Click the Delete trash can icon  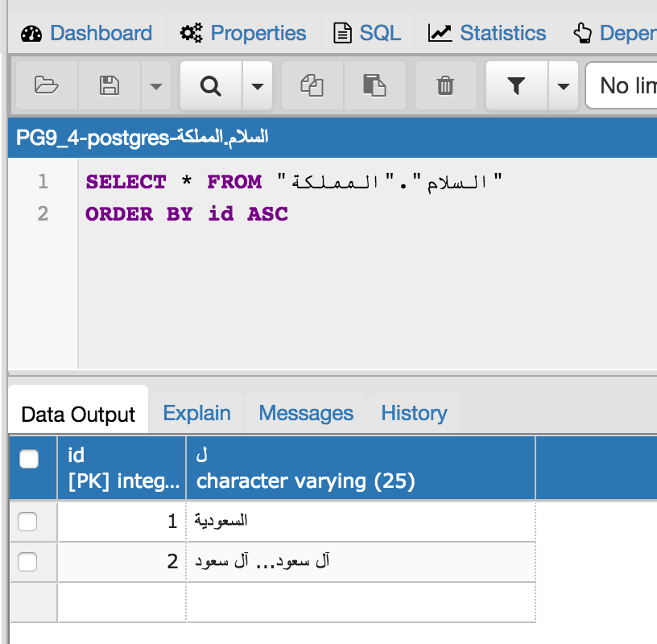444,85
